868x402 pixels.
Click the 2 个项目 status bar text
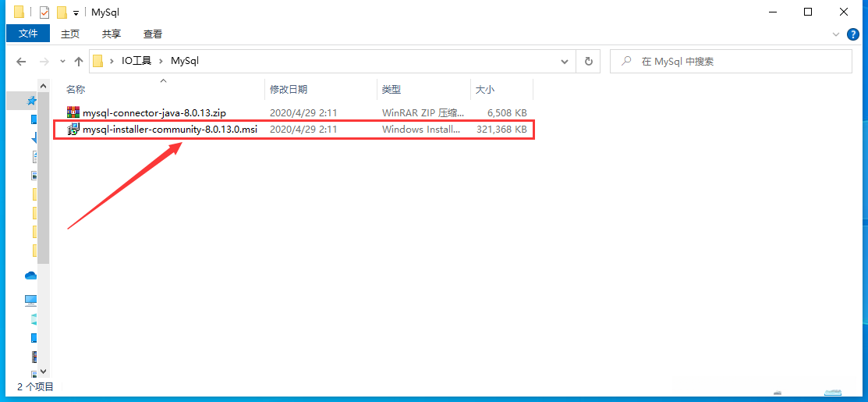(x=35, y=387)
